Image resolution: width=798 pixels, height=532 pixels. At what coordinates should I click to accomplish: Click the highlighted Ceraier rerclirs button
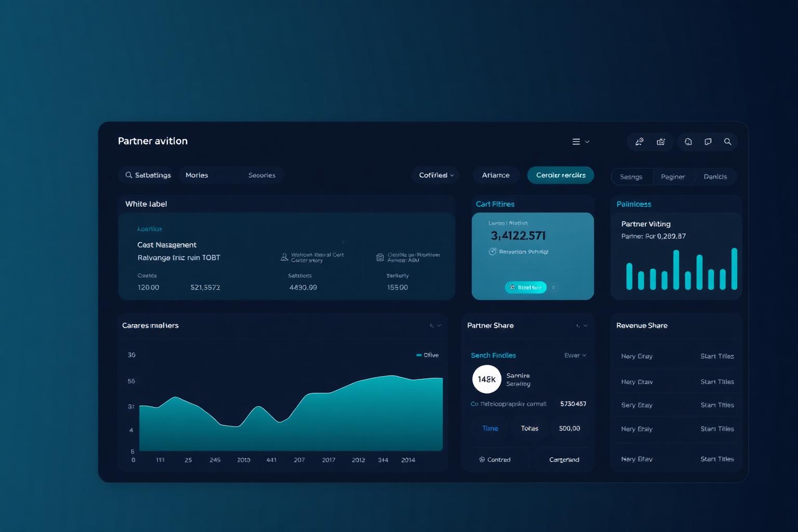[561, 175]
